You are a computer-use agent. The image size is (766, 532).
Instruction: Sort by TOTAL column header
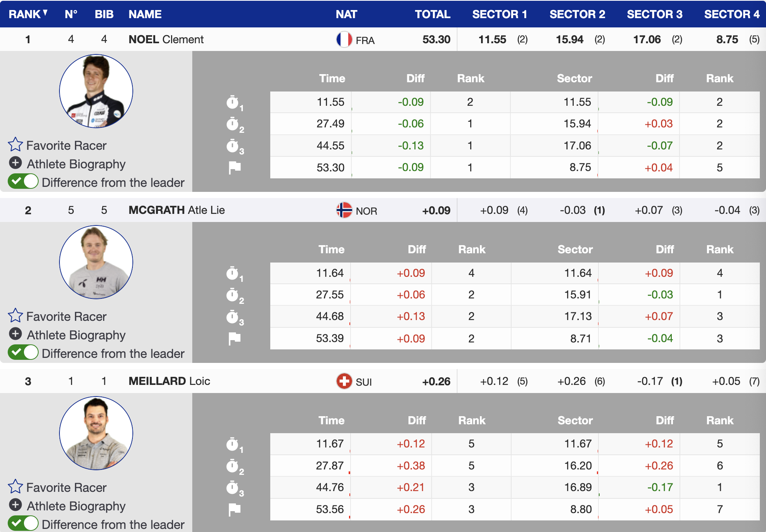coord(432,14)
